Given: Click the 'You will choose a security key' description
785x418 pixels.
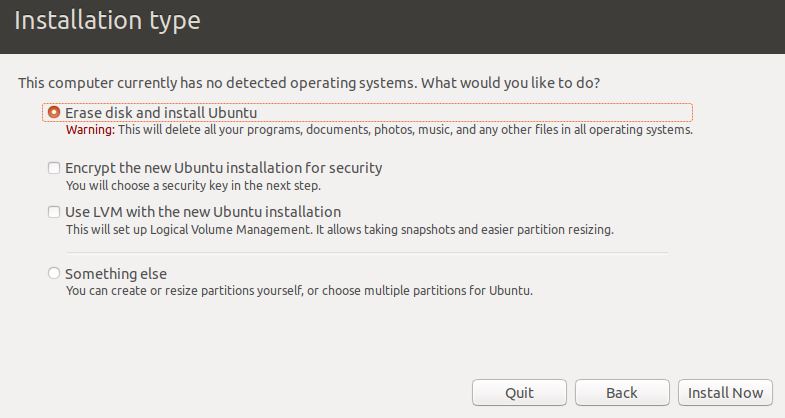Looking at the screenshot, I should [x=193, y=186].
